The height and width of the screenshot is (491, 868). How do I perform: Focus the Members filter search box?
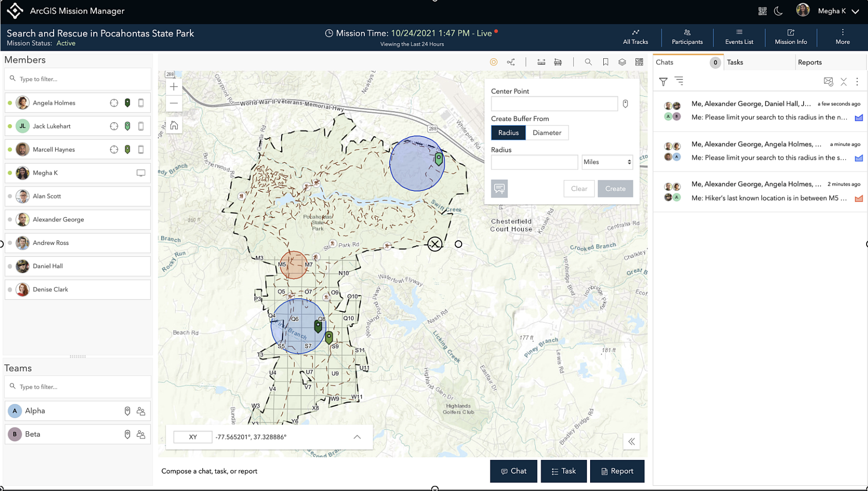[x=78, y=79]
